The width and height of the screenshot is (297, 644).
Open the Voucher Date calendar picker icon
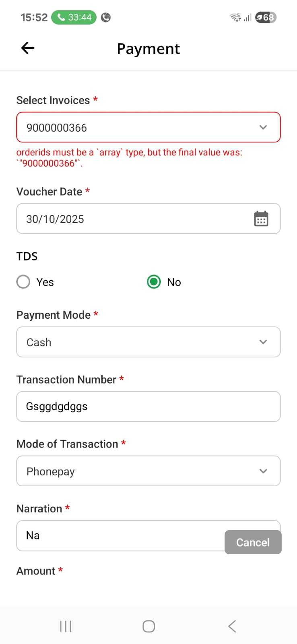pyautogui.click(x=261, y=219)
